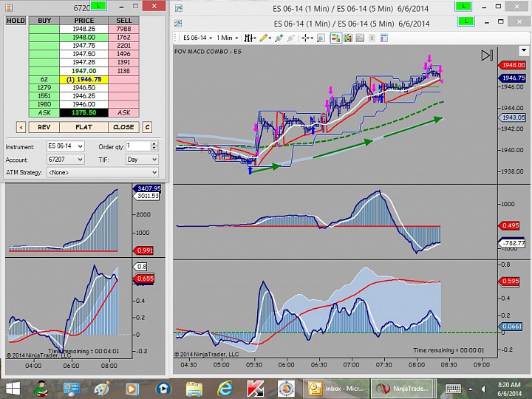Open the Account 67207 dropdown

click(x=66, y=159)
